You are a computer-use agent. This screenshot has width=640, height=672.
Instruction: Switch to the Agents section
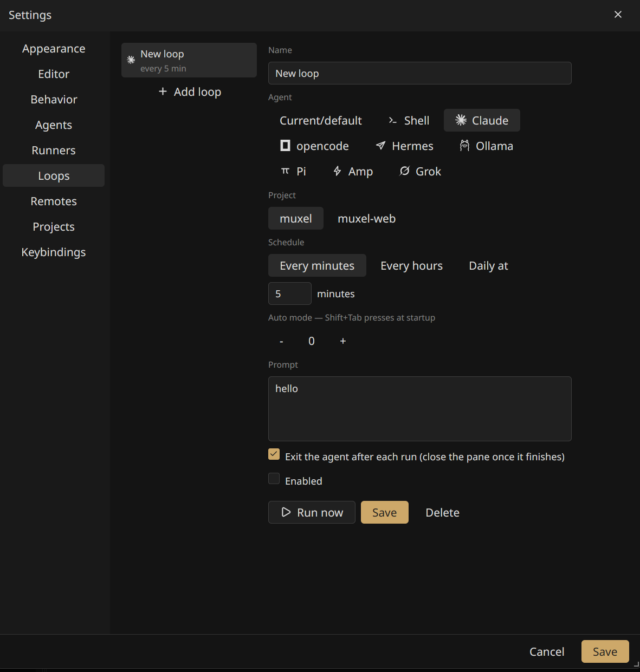click(54, 125)
